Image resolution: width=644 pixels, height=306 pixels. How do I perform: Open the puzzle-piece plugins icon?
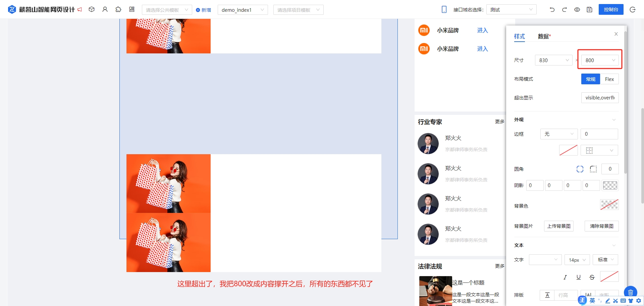point(118,9)
